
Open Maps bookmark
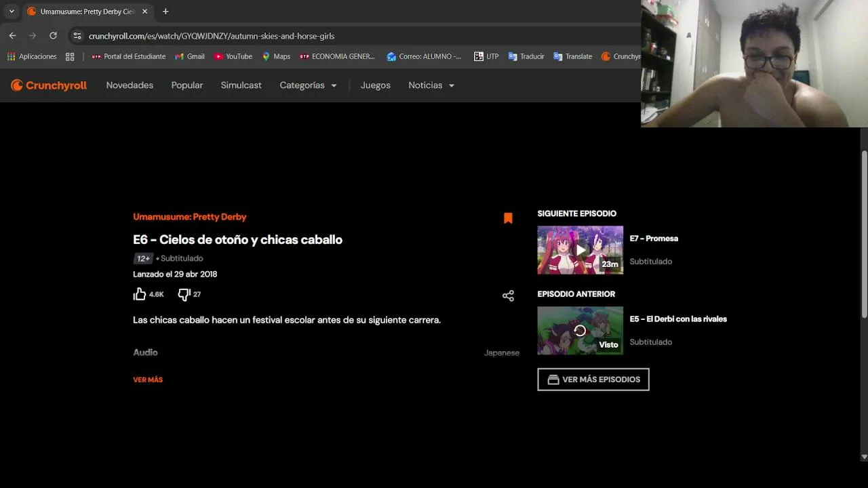[x=276, y=56]
